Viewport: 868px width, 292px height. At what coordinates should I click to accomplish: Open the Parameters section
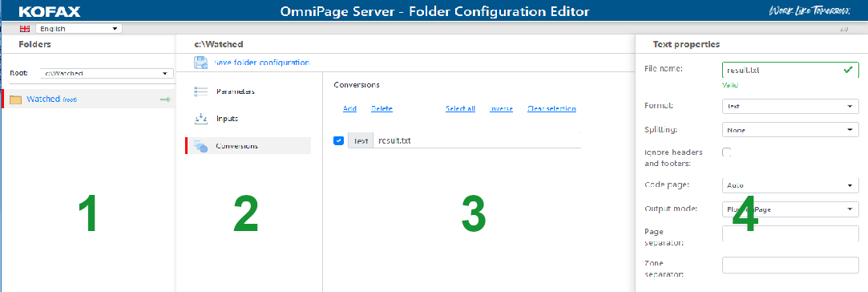(248, 91)
